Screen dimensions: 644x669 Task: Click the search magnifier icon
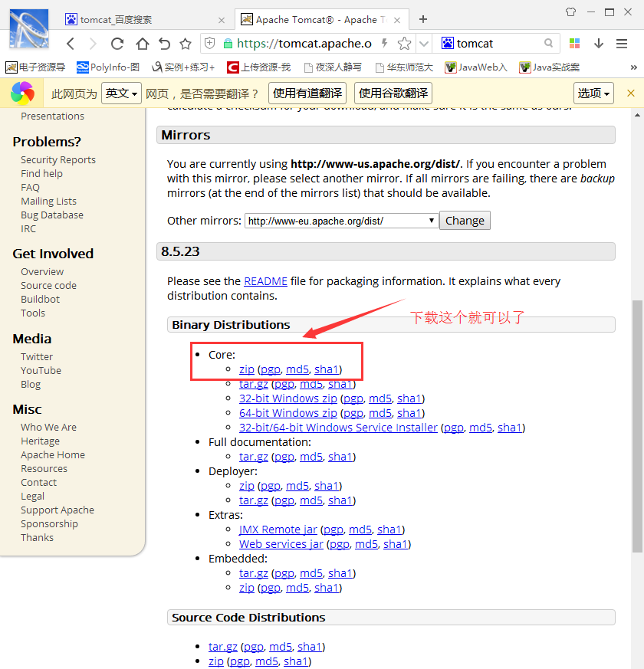coord(548,43)
